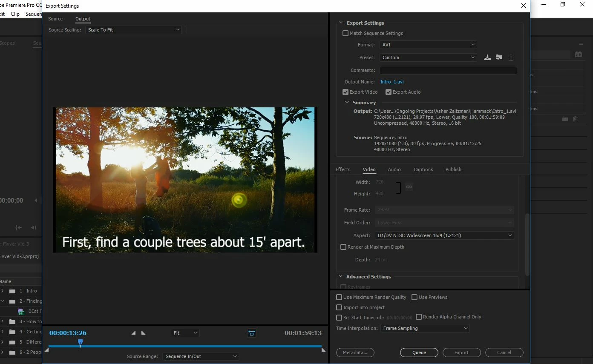Enable Set Start Timecode checkbox
593x364 pixels.
click(x=339, y=318)
